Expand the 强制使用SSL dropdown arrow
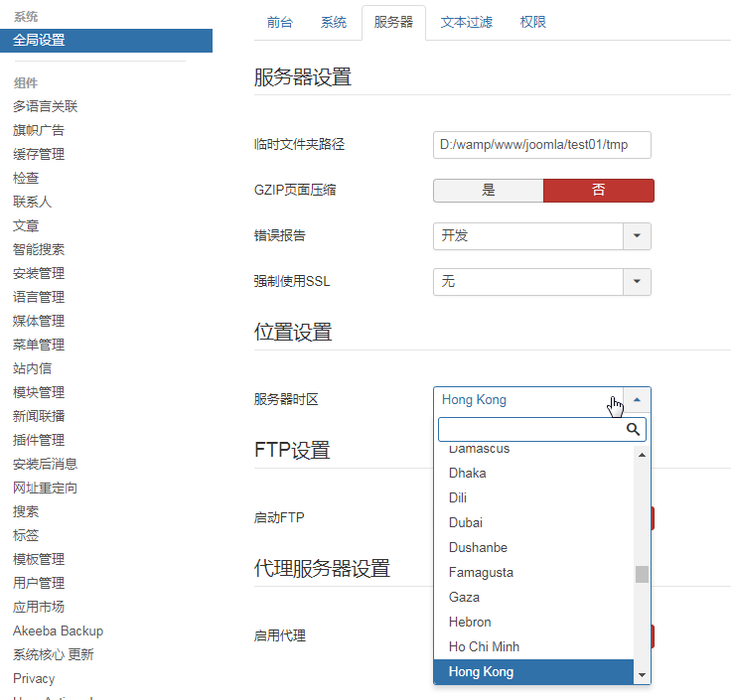This screenshot has width=731, height=700. coord(637,282)
